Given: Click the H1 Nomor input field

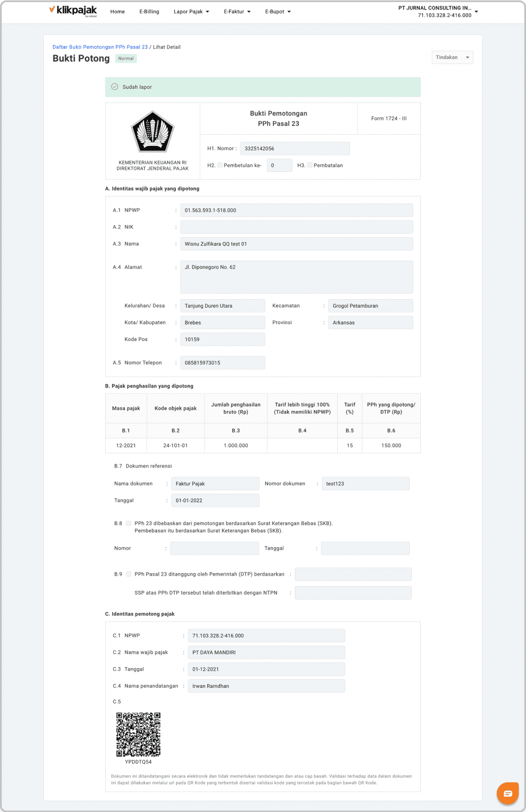Looking at the screenshot, I should [294, 149].
